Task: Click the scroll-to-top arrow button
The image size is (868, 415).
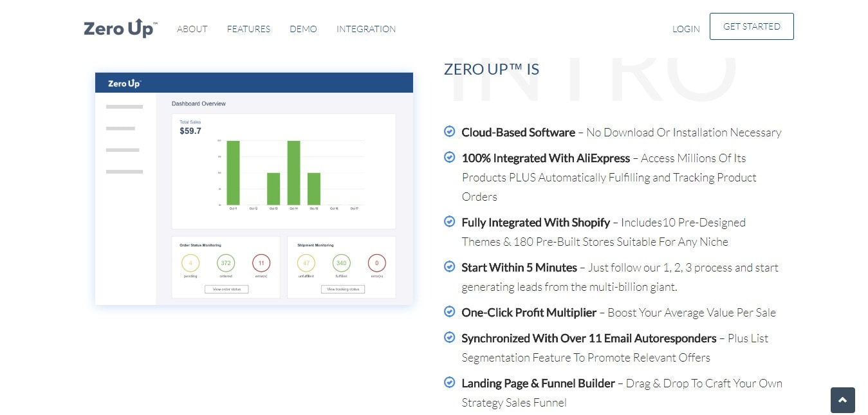Action: click(x=842, y=400)
